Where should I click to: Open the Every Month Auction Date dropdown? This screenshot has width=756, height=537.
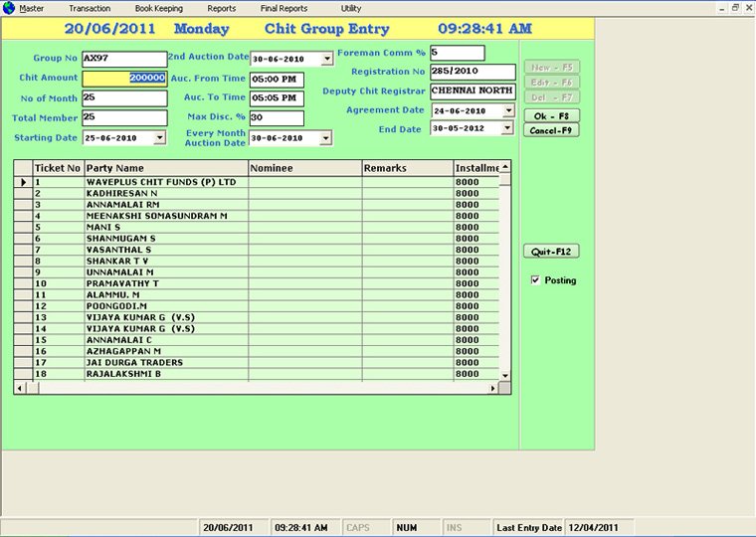coord(328,138)
